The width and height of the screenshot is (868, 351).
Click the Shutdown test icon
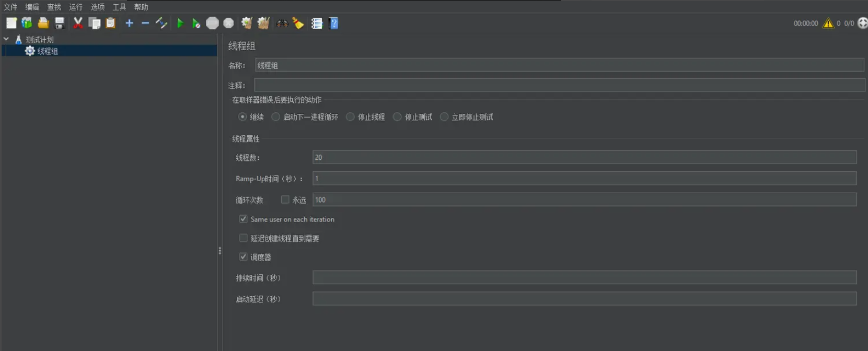(228, 23)
